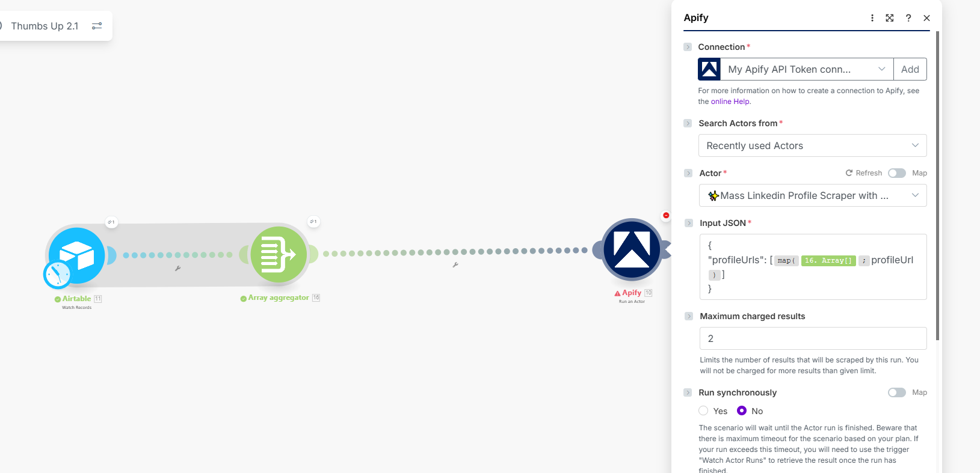
Task: Click the Actor star icon in dropdown
Action: point(713,195)
